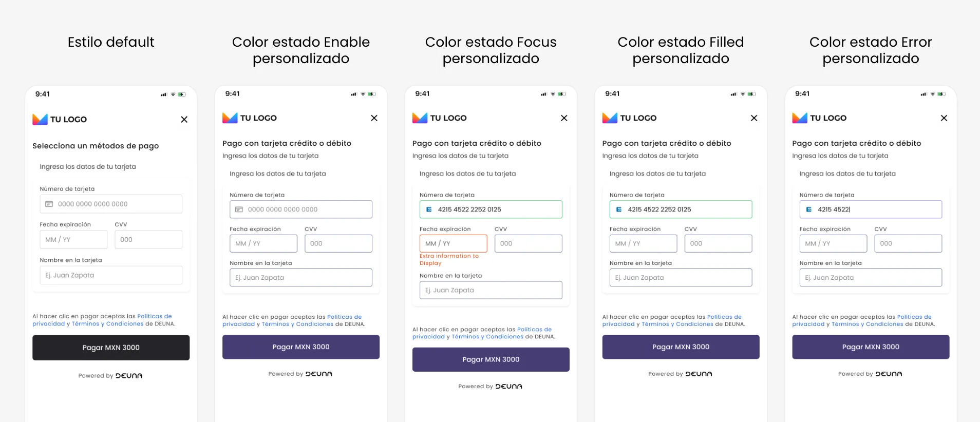Click battery icon in Filled mockup status bar
980x422 pixels.
point(751,94)
